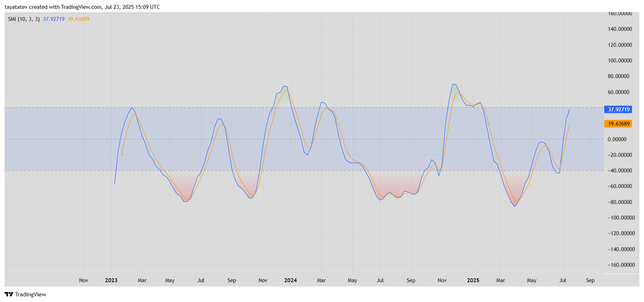Click the Mar label after 2023

tap(142, 280)
